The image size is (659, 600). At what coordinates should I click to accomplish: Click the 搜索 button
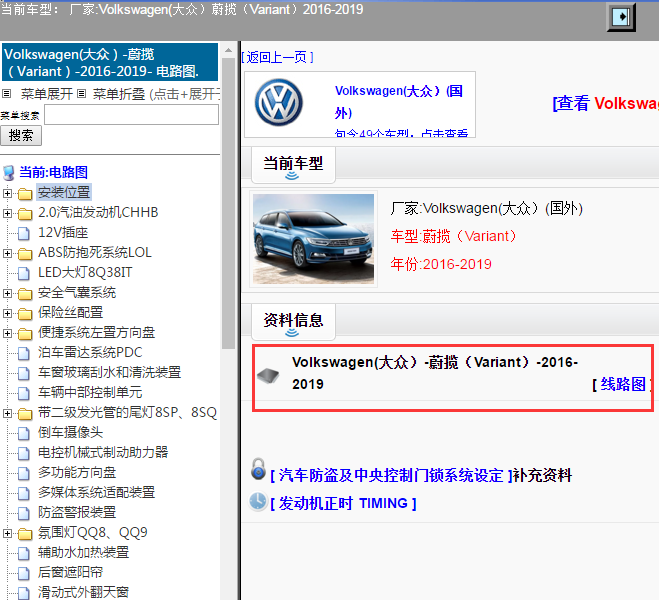point(21,135)
